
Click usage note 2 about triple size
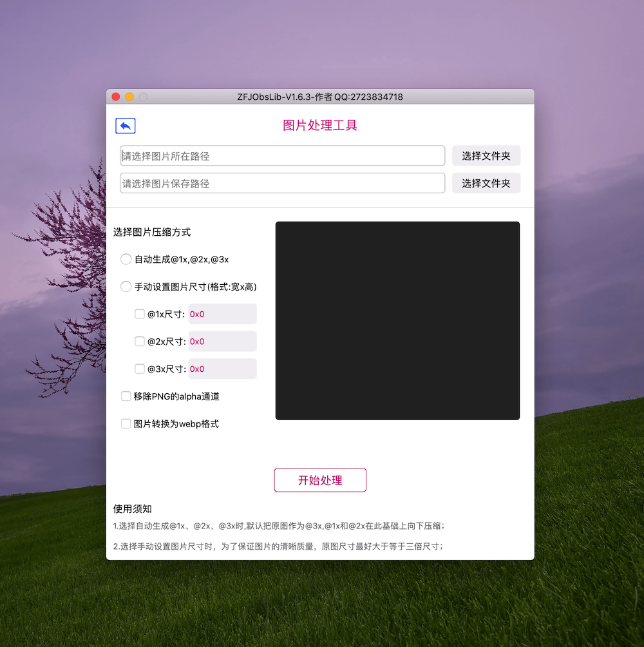[278, 546]
